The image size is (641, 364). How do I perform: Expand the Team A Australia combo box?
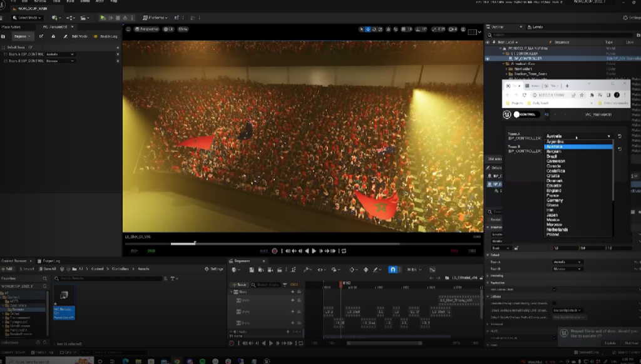[578, 136]
